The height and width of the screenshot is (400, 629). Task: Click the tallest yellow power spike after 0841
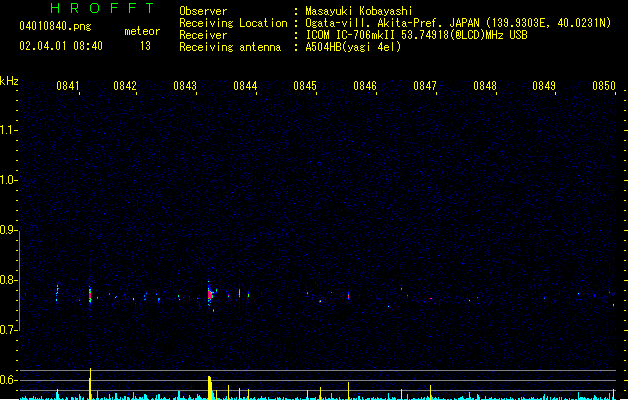pos(90,383)
